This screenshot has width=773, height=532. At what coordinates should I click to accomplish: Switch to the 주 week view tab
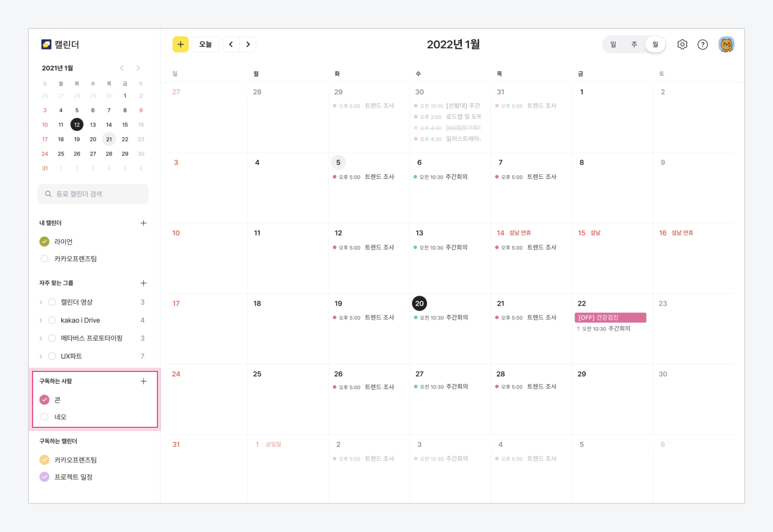point(634,44)
